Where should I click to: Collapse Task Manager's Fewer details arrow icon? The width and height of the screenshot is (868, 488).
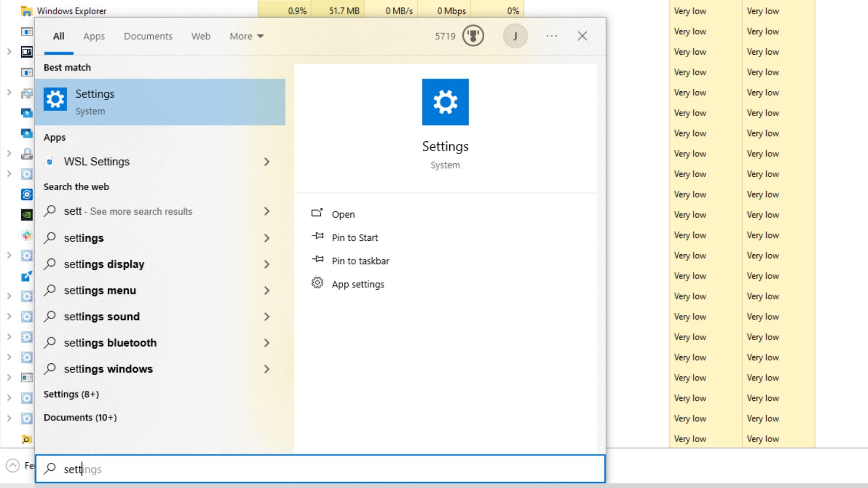point(13,465)
